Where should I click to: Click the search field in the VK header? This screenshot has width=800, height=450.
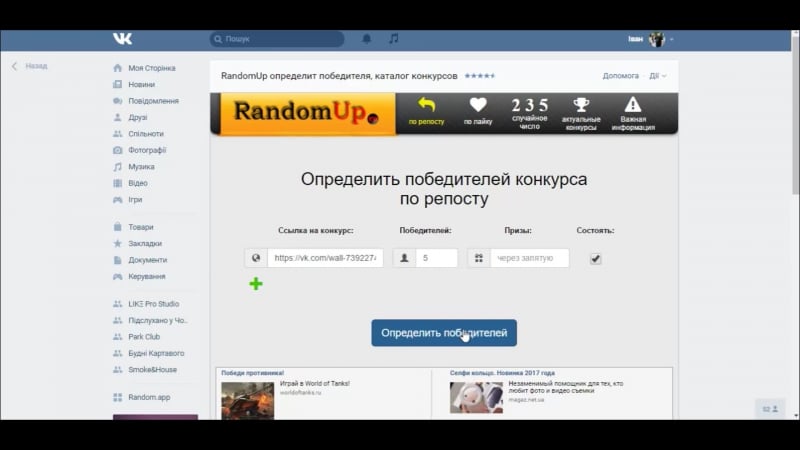(277, 39)
